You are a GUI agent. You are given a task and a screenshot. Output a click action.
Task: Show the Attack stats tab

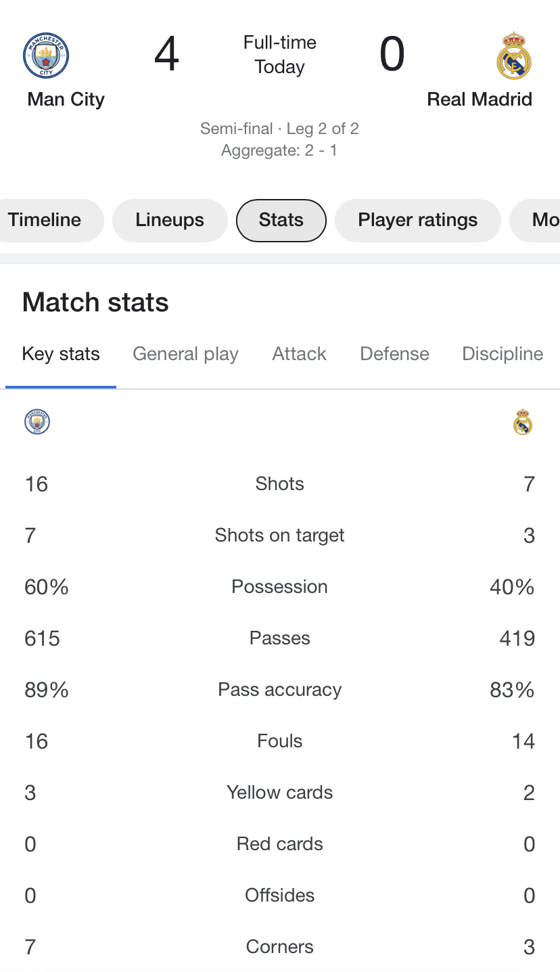click(299, 354)
